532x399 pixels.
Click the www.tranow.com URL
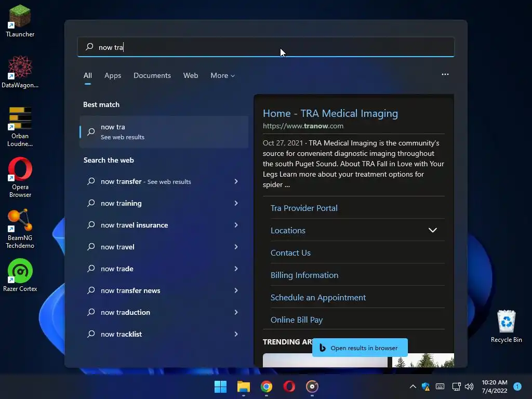pyautogui.click(x=303, y=126)
